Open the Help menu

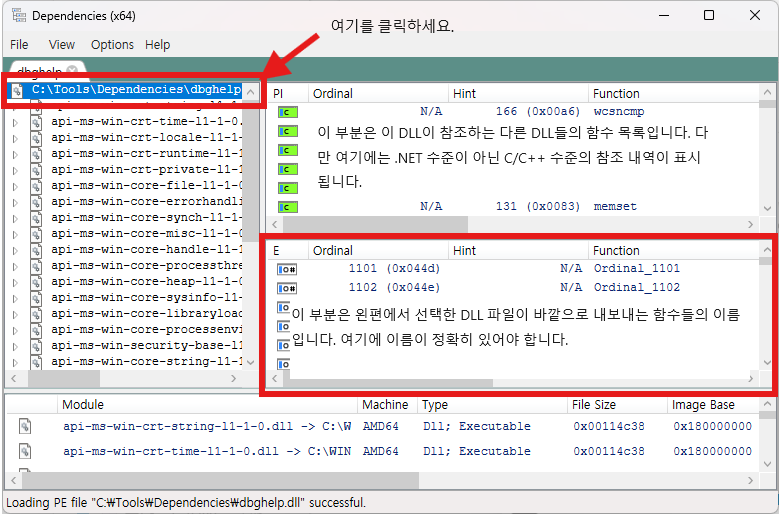157,45
